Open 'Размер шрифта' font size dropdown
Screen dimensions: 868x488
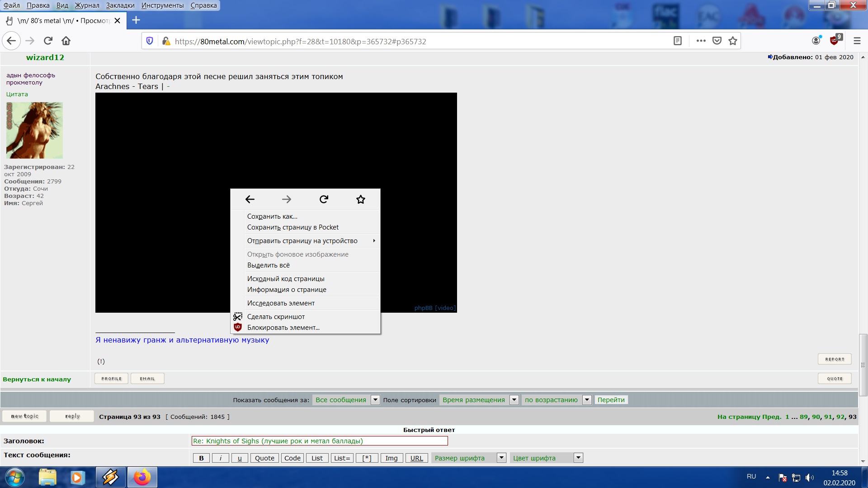[501, 458]
